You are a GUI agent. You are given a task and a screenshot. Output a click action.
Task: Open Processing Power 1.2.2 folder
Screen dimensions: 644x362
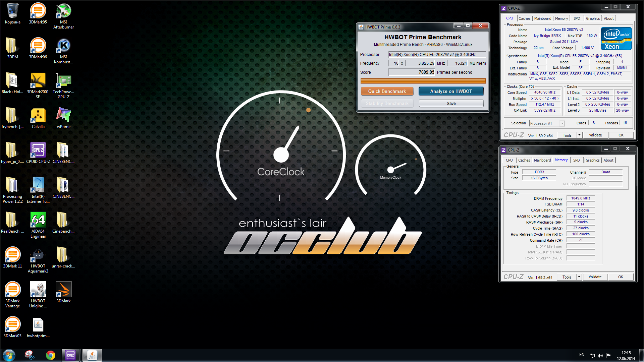coord(12,190)
